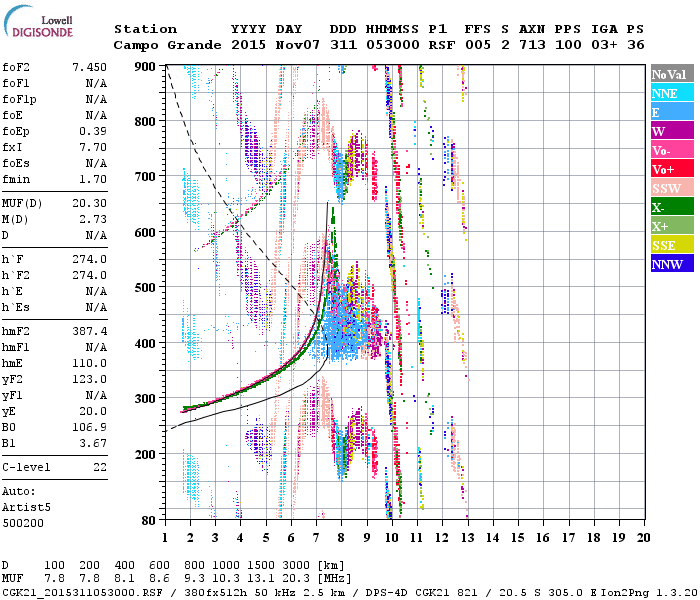
Task: Click the X+ light green legend swatch
Action: [672, 225]
